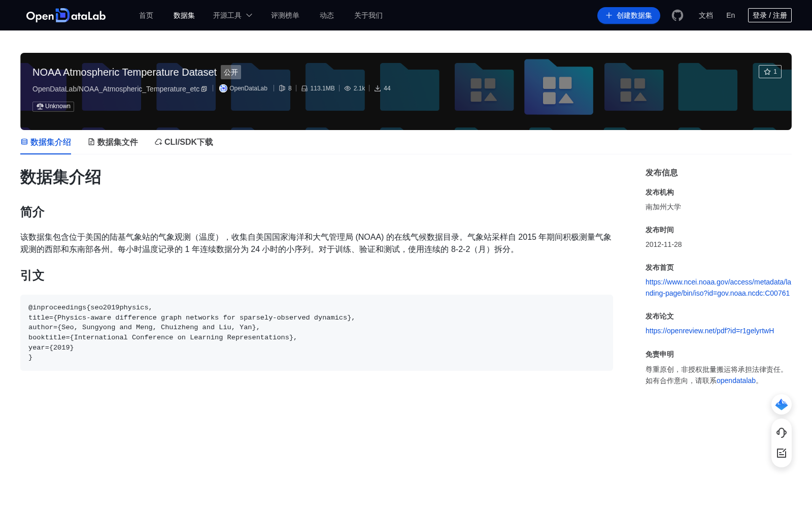
Task: Open 评测榜单 navigation item
Action: pos(285,15)
